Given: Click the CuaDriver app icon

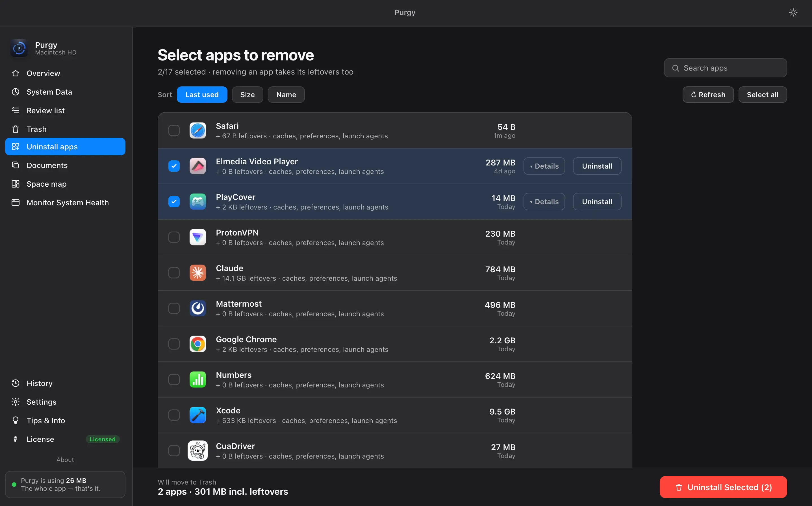Looking at the screenshot, I should 197,450.
